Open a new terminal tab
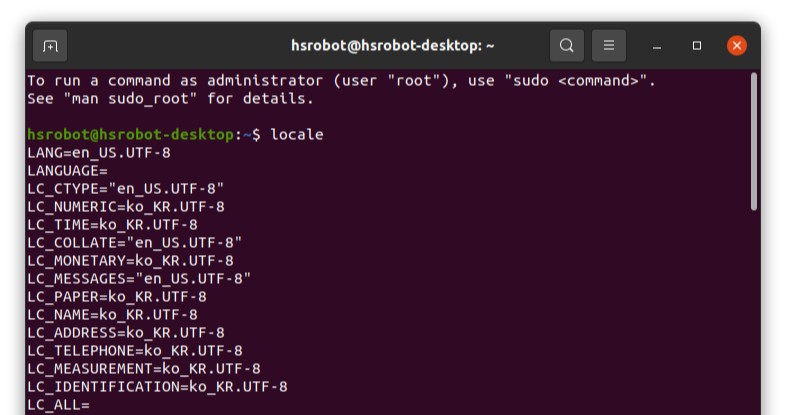The image size is (786, 415). coord(50,46)
